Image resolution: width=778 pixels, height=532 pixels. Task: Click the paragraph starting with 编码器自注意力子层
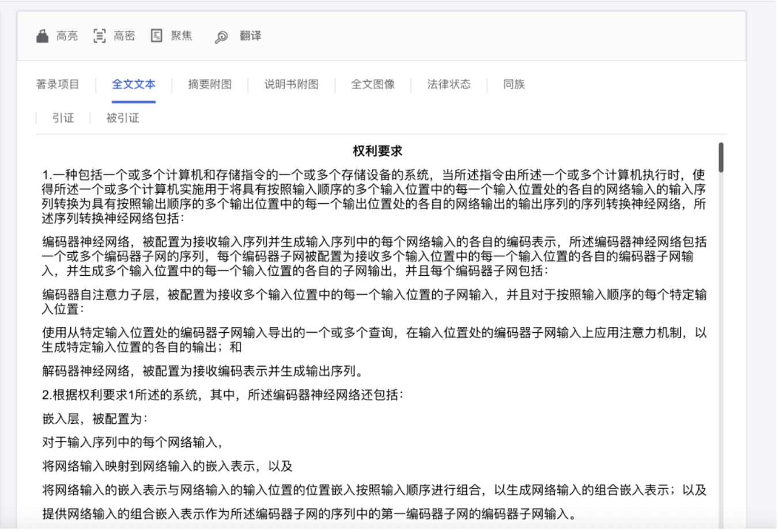click(x=374, y=302)
